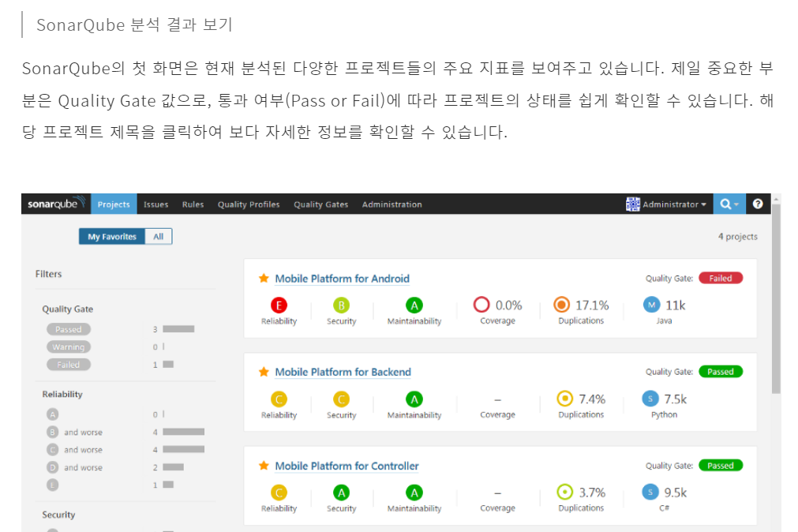The width and height of the screenshot is (798, 532).
Task: Go to Quality Profiles
Action: tap(249, 204)
